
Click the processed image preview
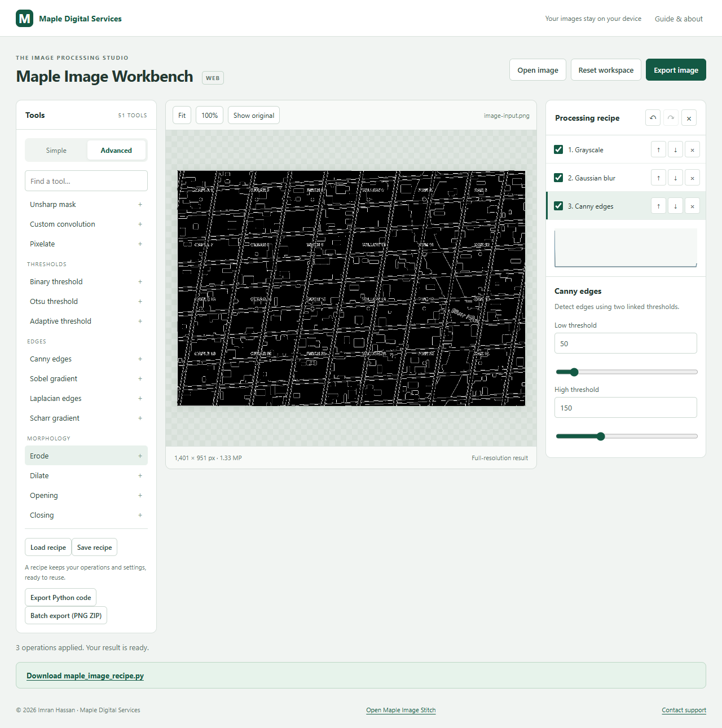(351, 288)
